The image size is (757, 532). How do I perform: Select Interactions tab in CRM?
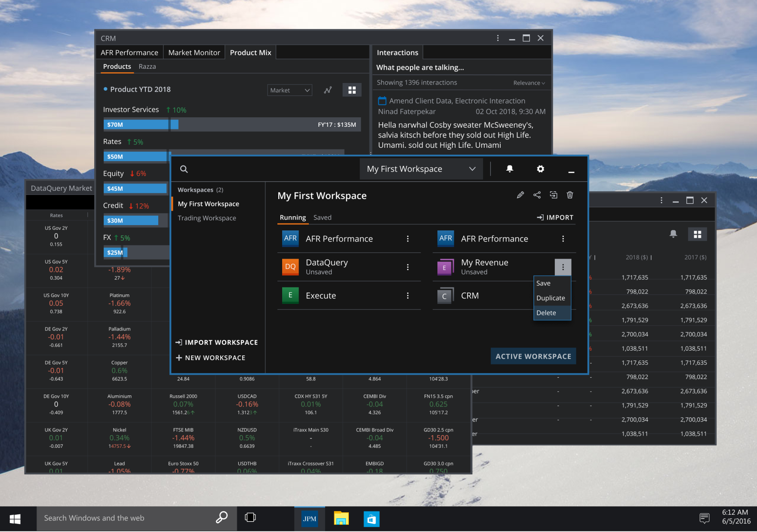397,52
